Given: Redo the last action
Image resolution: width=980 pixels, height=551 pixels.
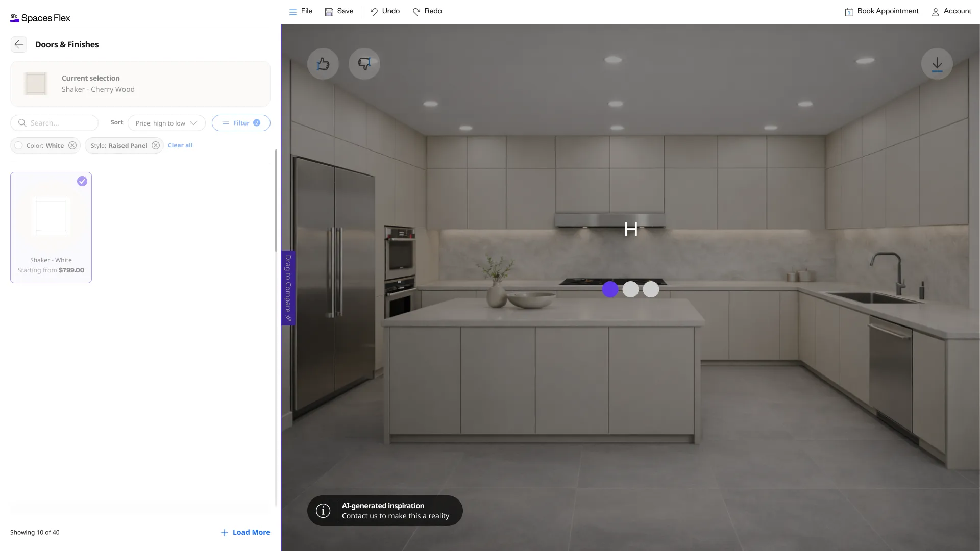Looking at the screenshot, I should tap(427, 11).
